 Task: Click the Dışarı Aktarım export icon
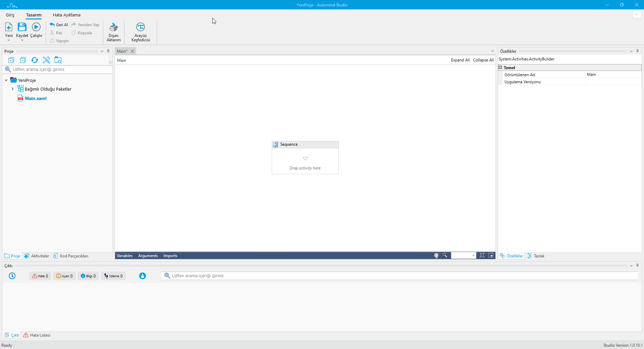pyautogui.click(x=114, y=27)
